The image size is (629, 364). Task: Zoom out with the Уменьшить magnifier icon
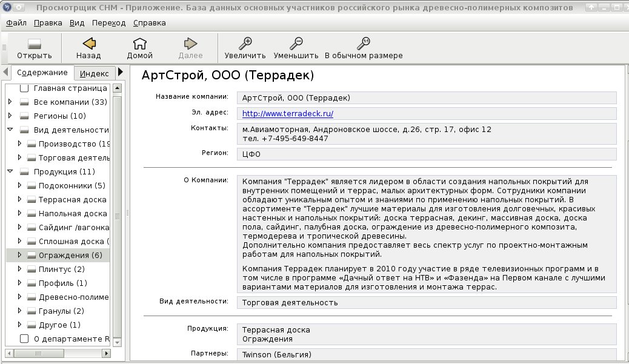tap(296, 43)
